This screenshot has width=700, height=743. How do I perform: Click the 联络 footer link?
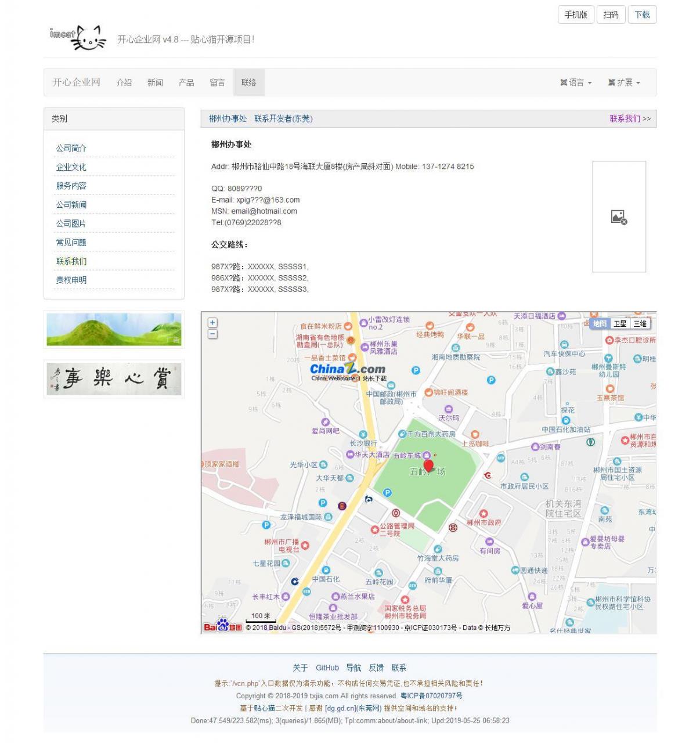click(x=399, y=668)
